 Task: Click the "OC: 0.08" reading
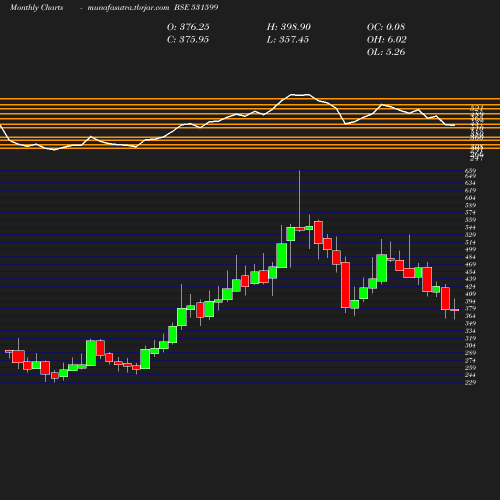coord(386,27)
